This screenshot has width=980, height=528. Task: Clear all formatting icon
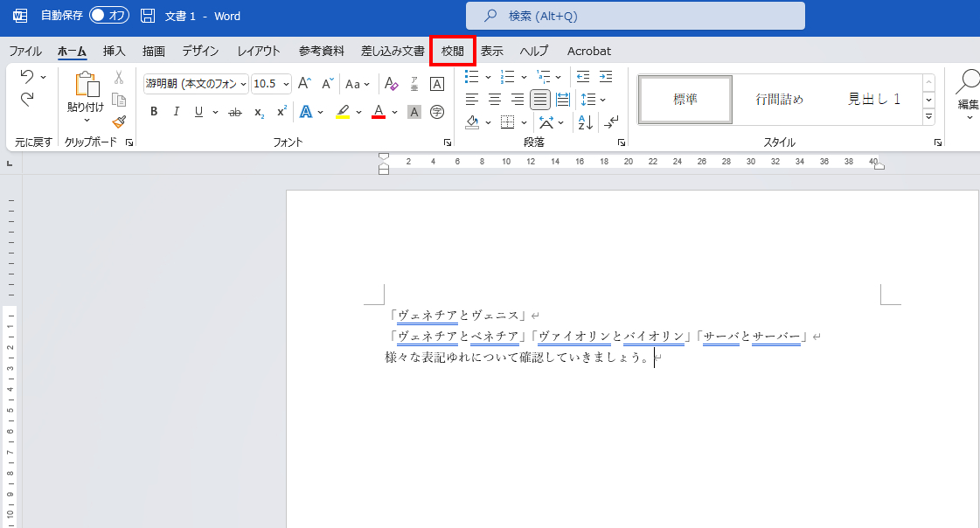tap(392, 84)
